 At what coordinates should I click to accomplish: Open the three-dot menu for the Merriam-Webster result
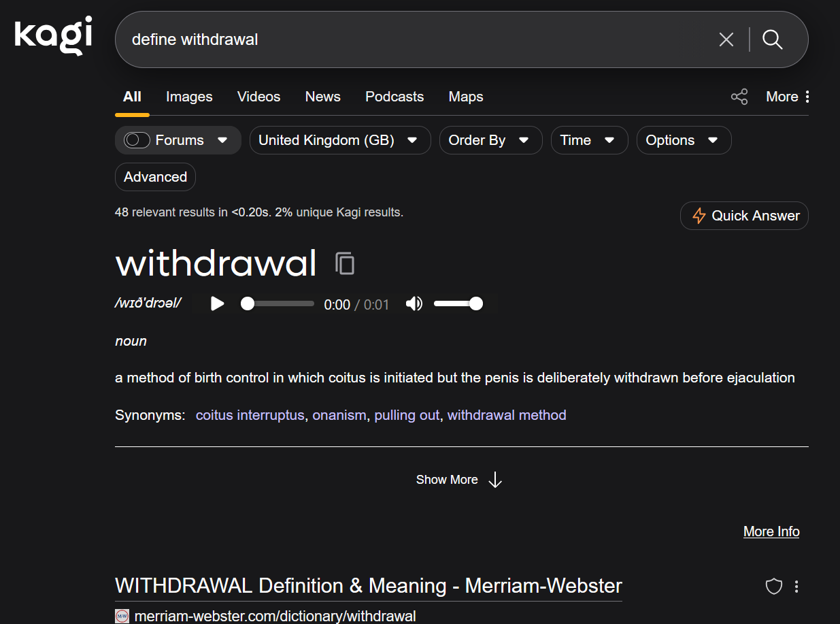click(796, 587)
